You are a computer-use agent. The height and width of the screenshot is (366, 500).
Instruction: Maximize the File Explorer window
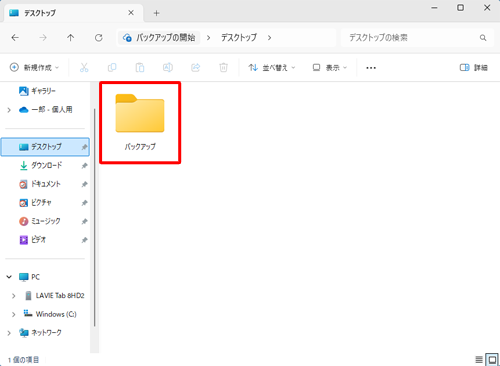[x=460, y=8]
